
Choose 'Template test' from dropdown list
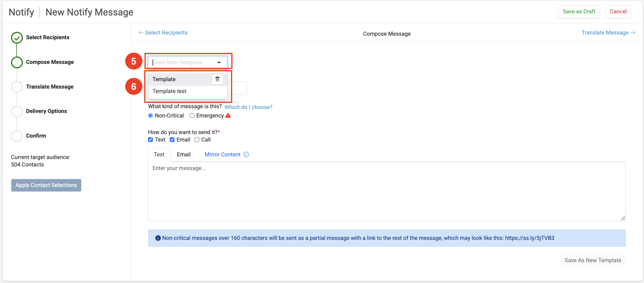[x=169, y=91]
